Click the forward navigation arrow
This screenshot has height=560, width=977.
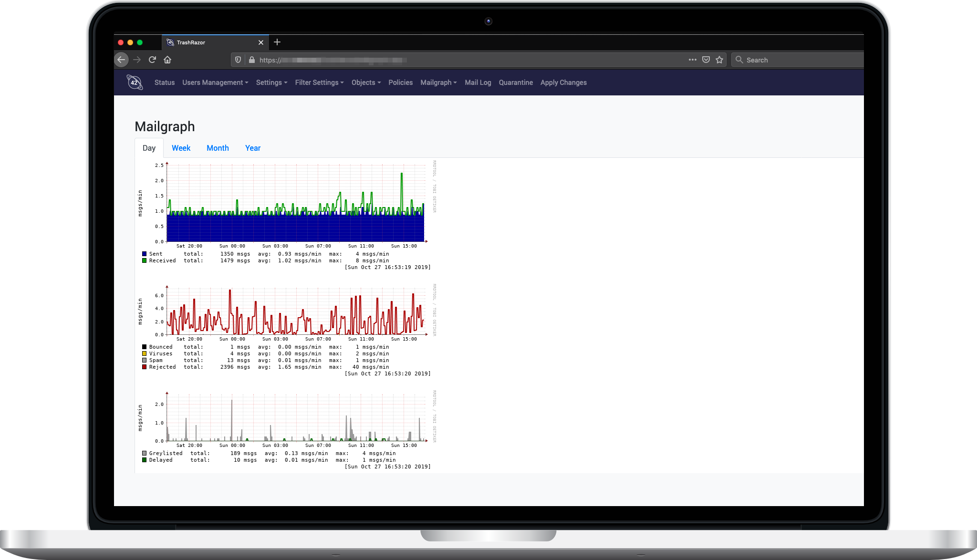[x=137, y=60]
